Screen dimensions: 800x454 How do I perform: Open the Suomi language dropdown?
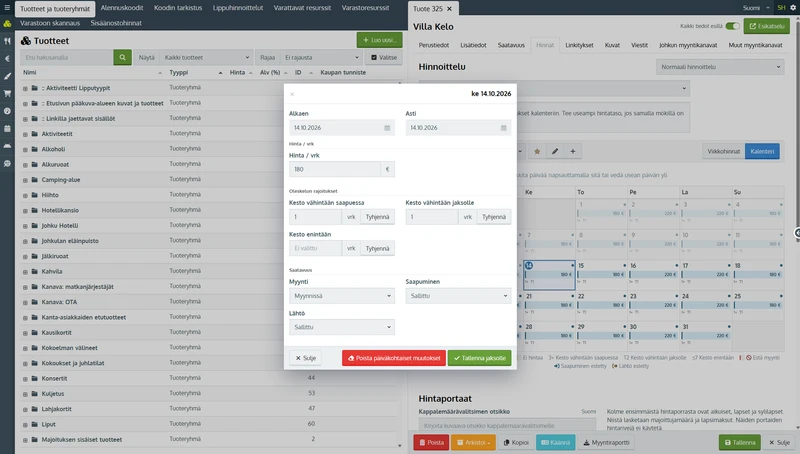click(x=756, y=8)
